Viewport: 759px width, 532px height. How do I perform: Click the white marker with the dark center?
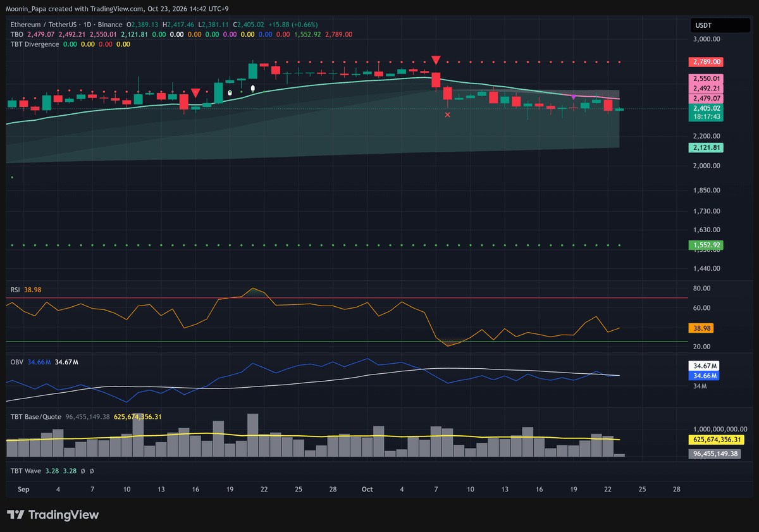(230, 93)
